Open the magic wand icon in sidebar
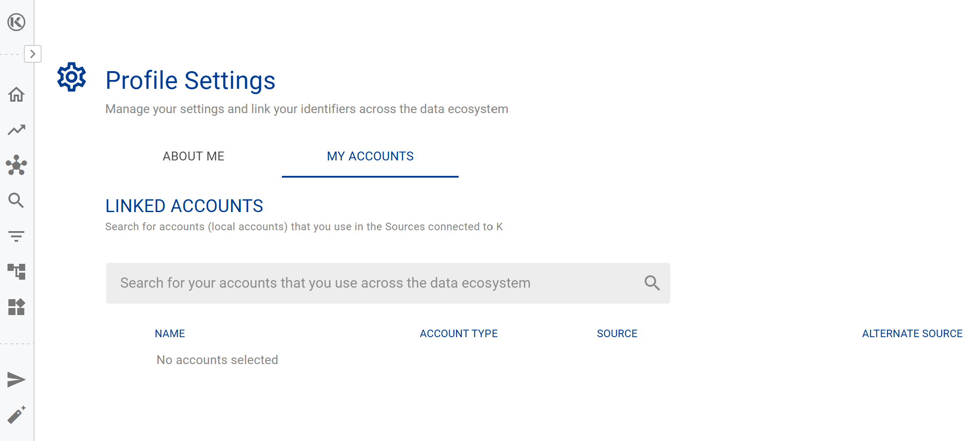 16,415
